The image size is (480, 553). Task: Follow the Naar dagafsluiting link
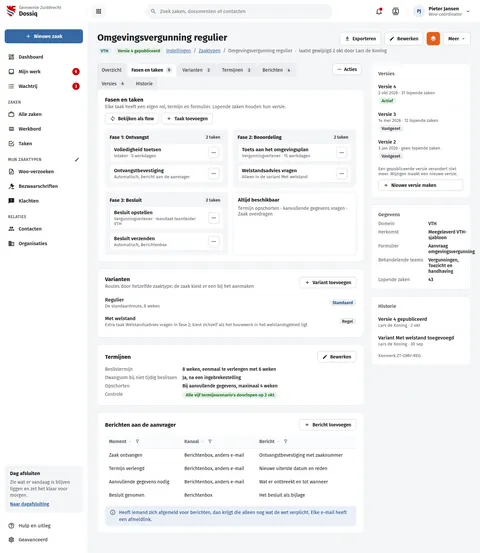(x=30, y=504)
